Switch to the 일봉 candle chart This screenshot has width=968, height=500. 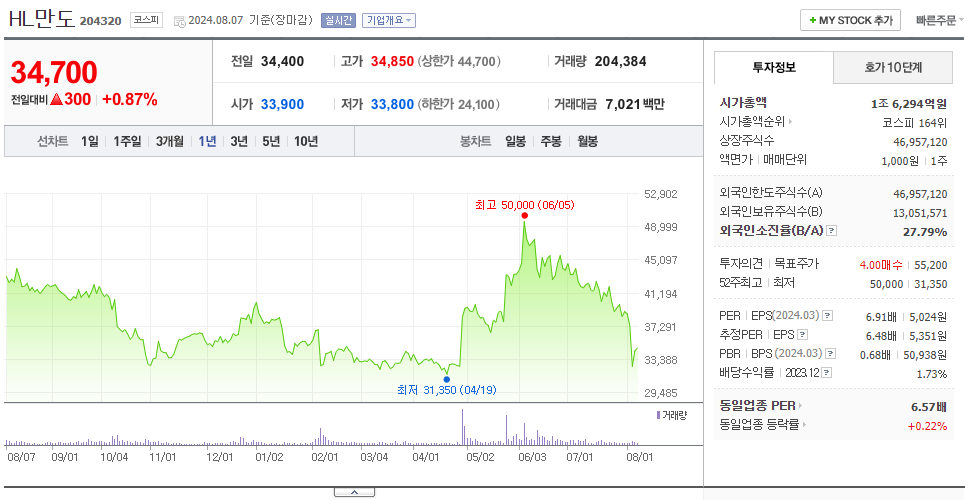515,141
